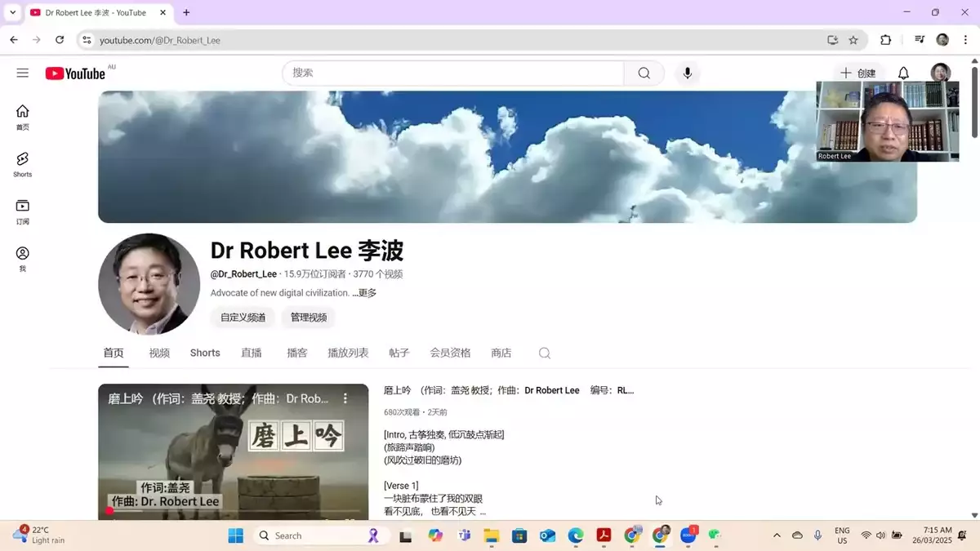
Task: Click the 管理视频 button
Action: click(x=309, y=318)
